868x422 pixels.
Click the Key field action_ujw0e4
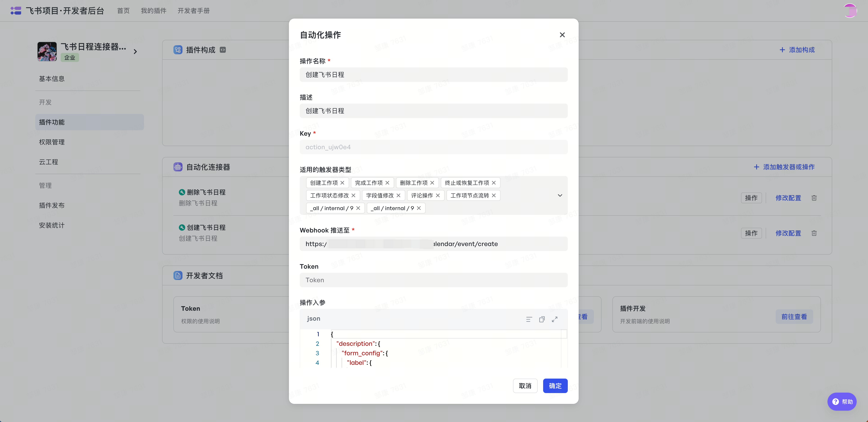(434, 147)
